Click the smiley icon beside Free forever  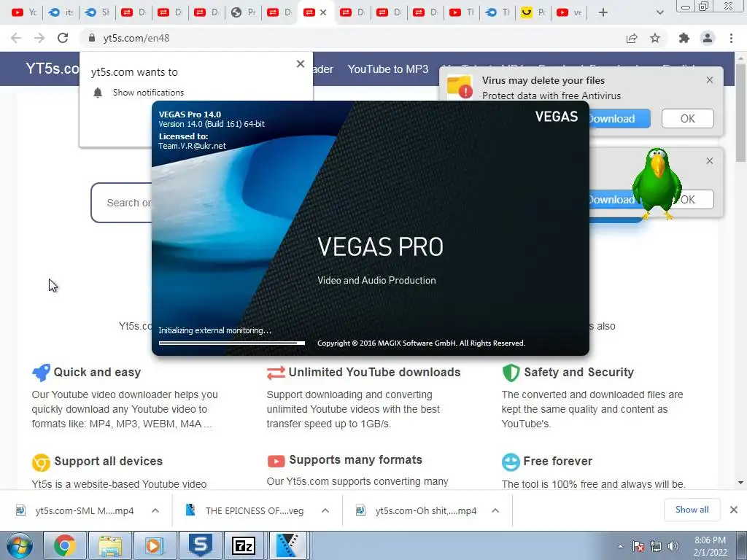pyautogui.click(x=511, y=462)
